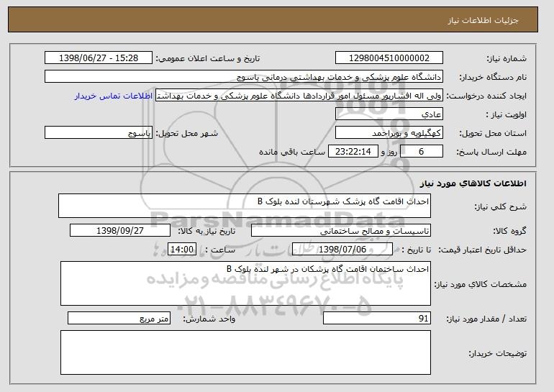Click the label نام دستگاه خریدار

pos(493,77)
